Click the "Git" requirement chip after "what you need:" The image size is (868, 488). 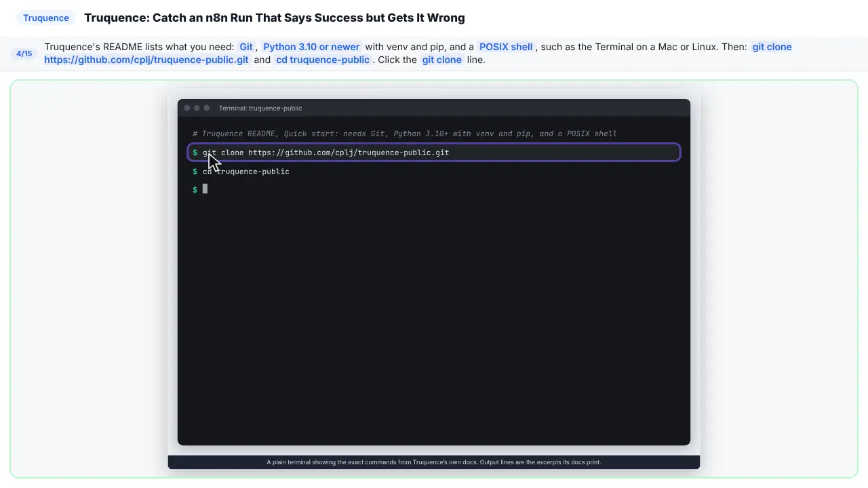click(x=246, y=47)
